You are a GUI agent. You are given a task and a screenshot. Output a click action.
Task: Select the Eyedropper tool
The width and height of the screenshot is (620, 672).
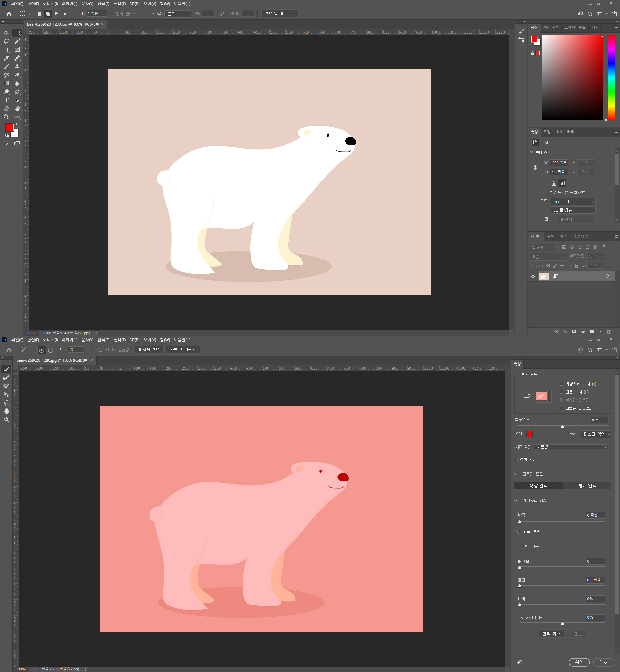[x=6, y=58]
